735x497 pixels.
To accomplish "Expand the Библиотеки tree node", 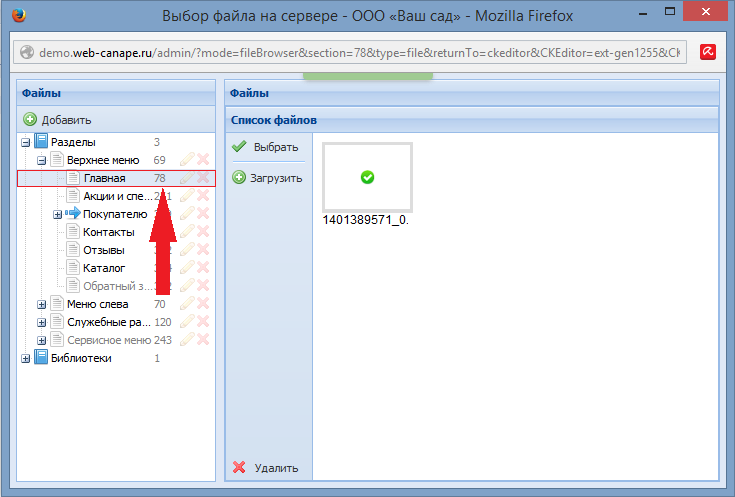I will click(25, 358).
